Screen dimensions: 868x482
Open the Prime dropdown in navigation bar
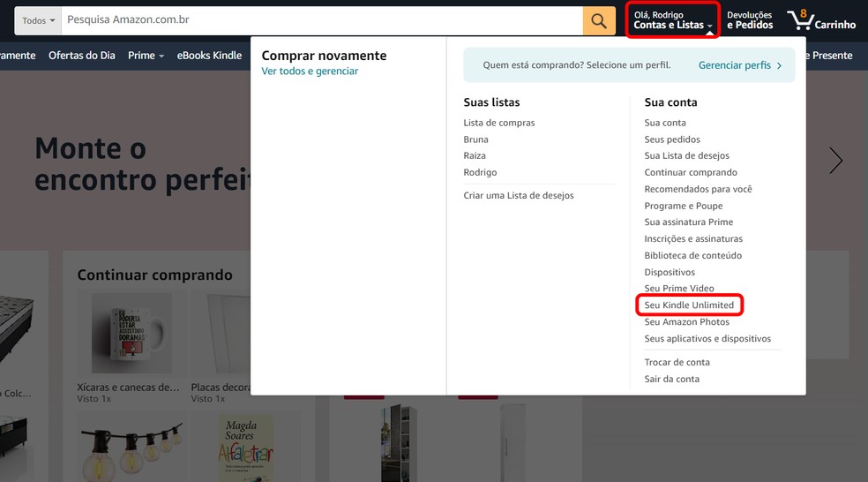pyautogui.click(x=146, y=56)
